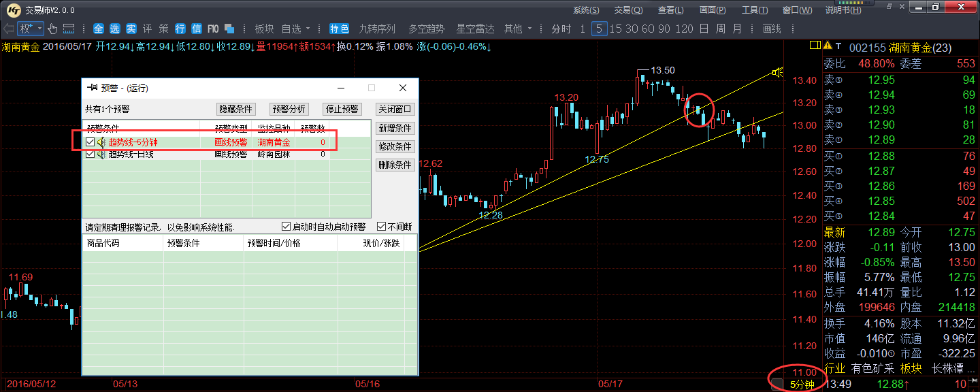Open the 权 price adjustment dropdown
The height and width of the screenshot is (392, 980).
(x=31, y=29)
